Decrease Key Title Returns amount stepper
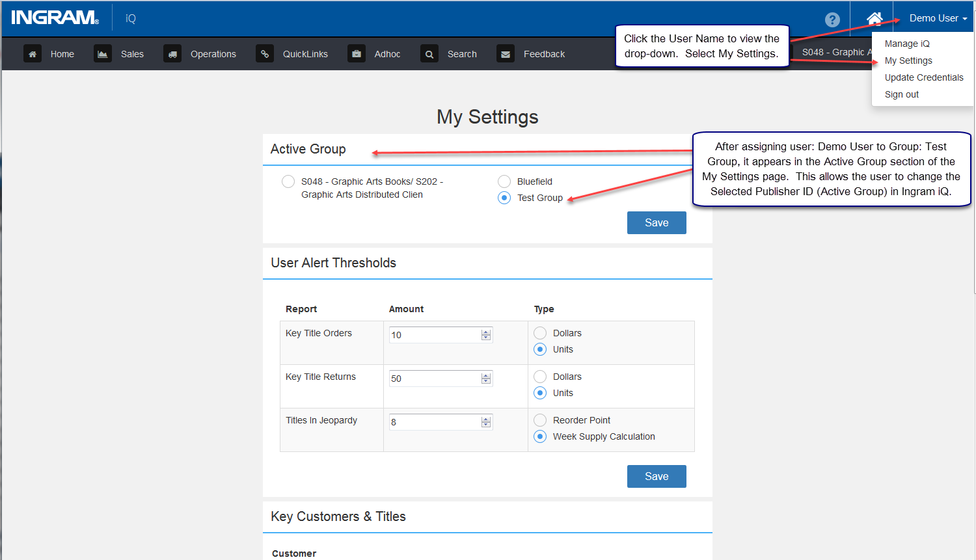The image size is (976, 560). click(486, 381)
